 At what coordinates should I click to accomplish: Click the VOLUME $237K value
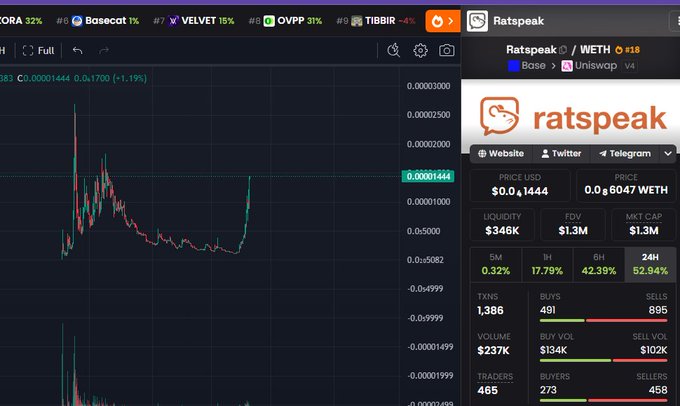pyautogui.click(x=494, y=350)
